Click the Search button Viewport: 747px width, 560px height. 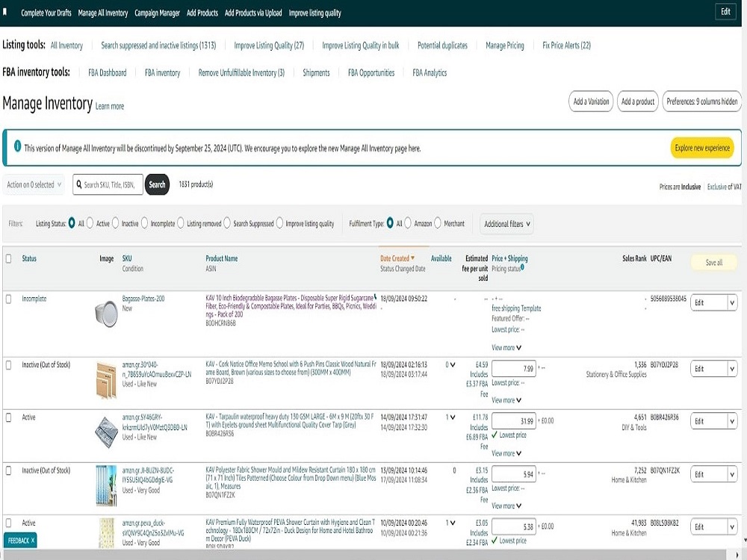[157, 184]
